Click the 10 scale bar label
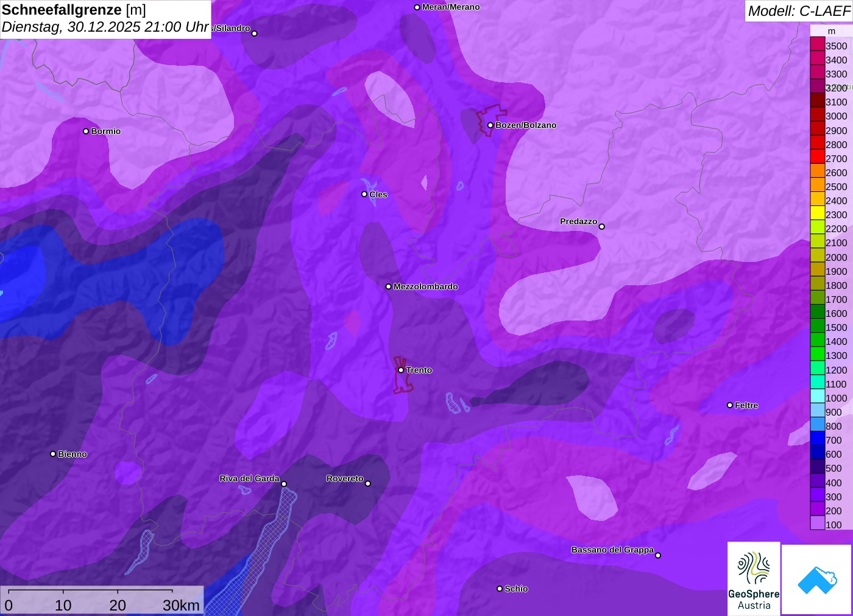 point(63,605)
